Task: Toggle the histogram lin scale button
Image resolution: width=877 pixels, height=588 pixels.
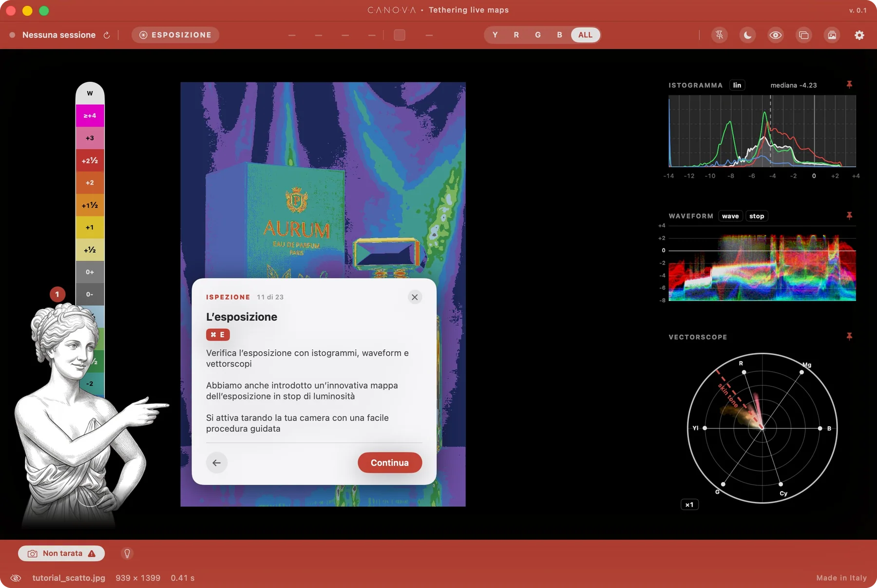Action: [737, 85]
